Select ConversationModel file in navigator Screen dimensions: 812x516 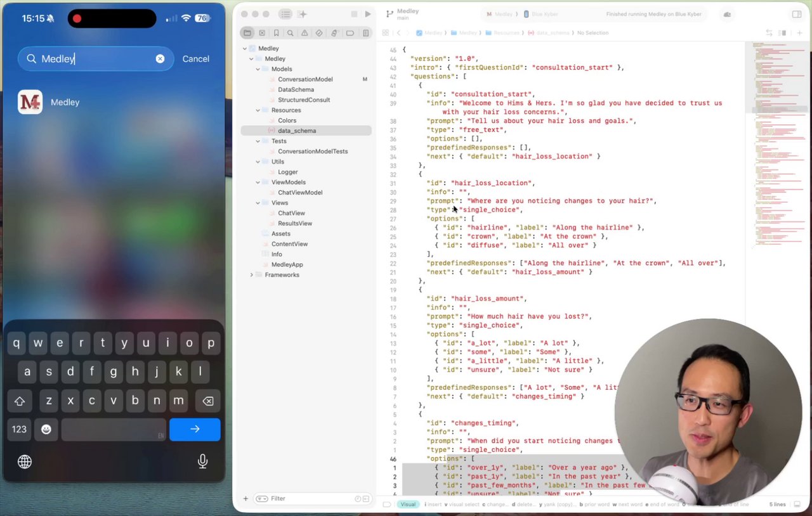point(305,79)
